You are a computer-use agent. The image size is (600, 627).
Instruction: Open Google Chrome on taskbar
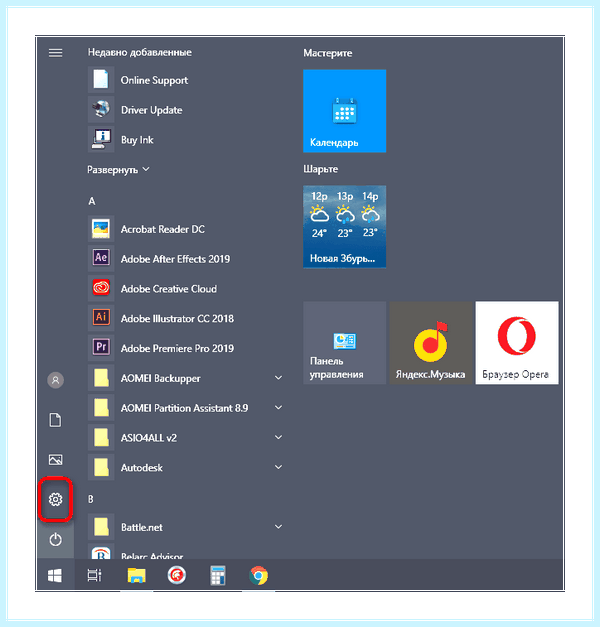point(258,576)
